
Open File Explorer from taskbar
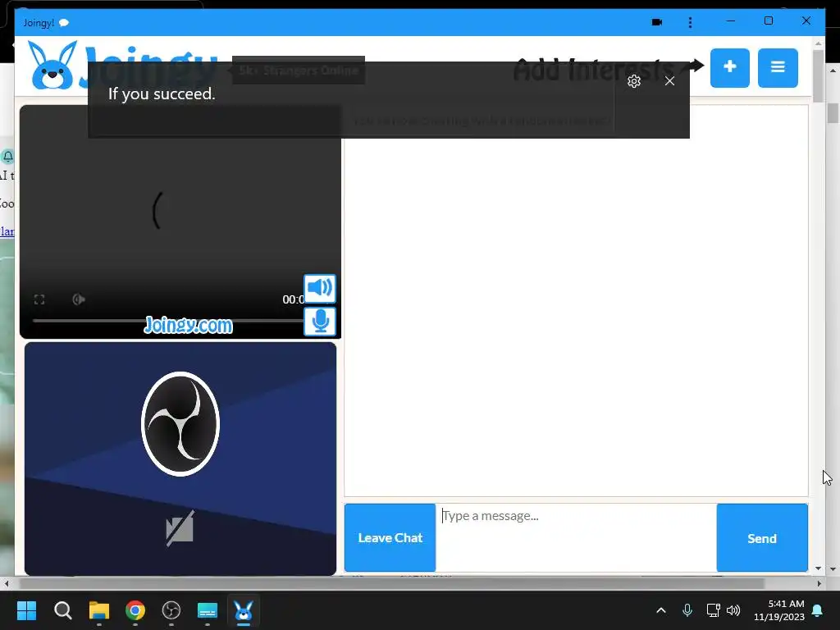click(x=99, y=610)
